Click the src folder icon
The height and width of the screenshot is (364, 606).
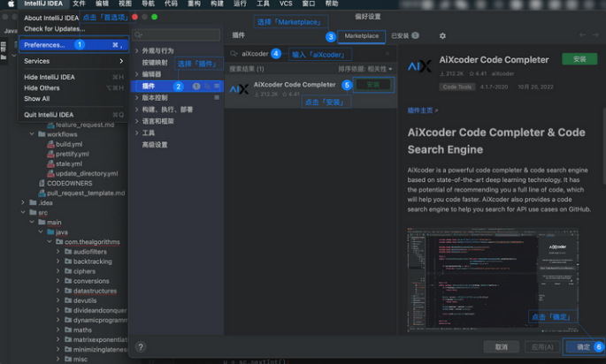click(x=34, y=212)
